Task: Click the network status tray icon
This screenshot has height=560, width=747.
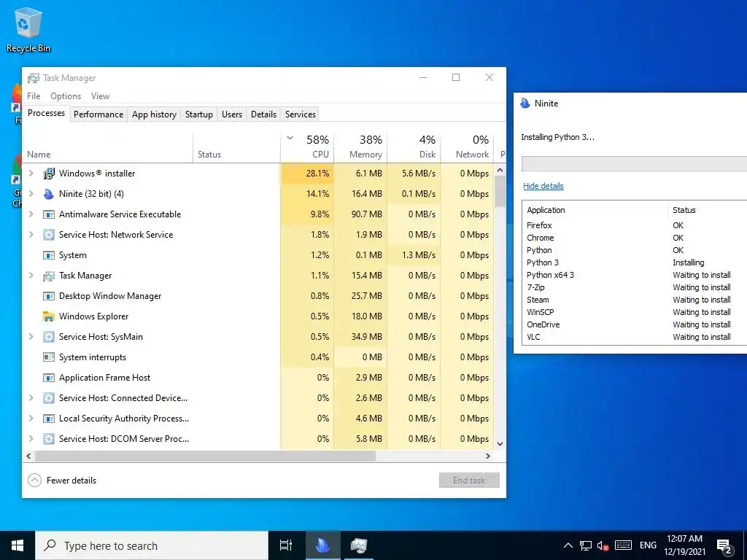Action: [x=586, y=545]
